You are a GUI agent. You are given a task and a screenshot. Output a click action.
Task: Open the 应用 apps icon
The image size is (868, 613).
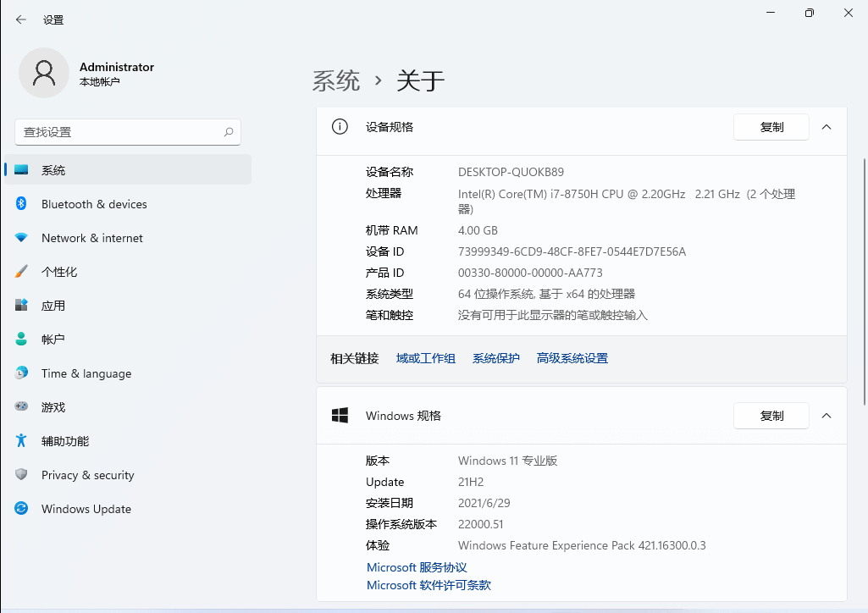pyautogui.click(x=21, y=306)
